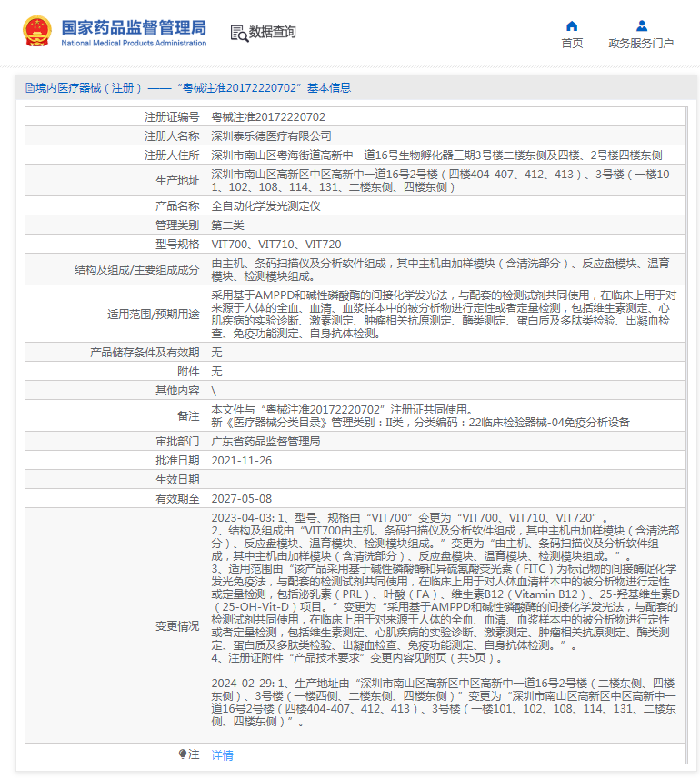The image size is (700, 779).
Task: Select management category value 第二类
Action: tap(227, 225)
